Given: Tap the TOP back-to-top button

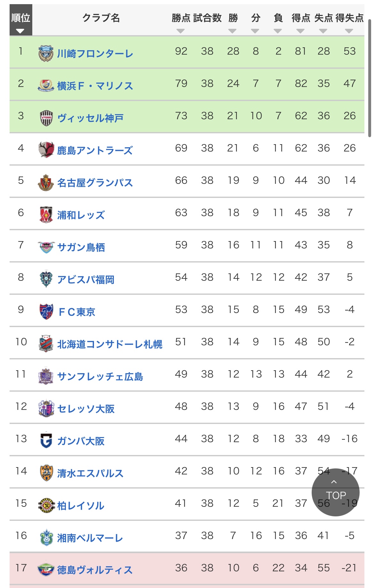Looking at the screenshot, I should [336, 492].
